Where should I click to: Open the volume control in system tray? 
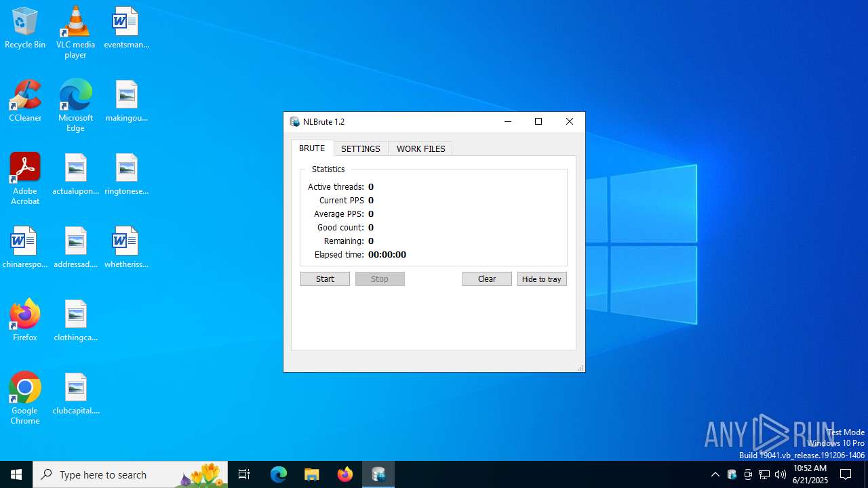tap(781, 474)
